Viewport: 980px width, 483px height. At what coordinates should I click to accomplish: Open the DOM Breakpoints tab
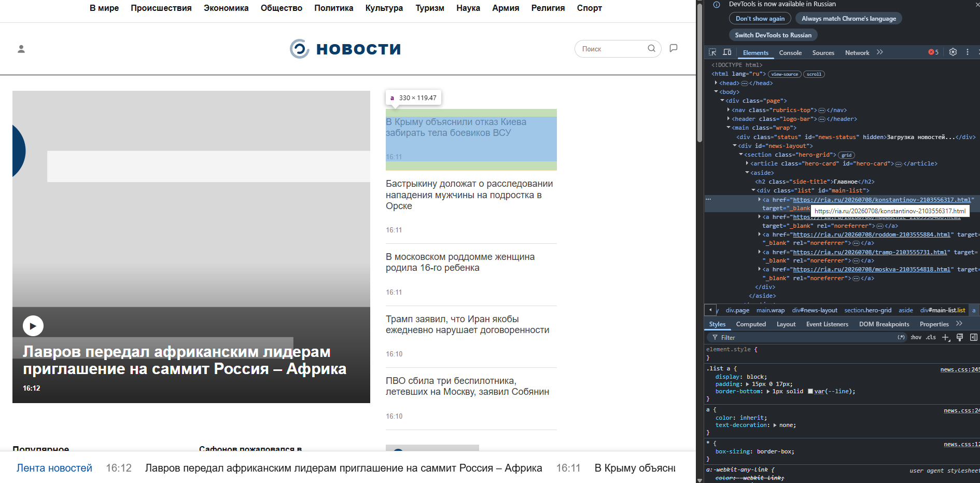pos(884,324)
